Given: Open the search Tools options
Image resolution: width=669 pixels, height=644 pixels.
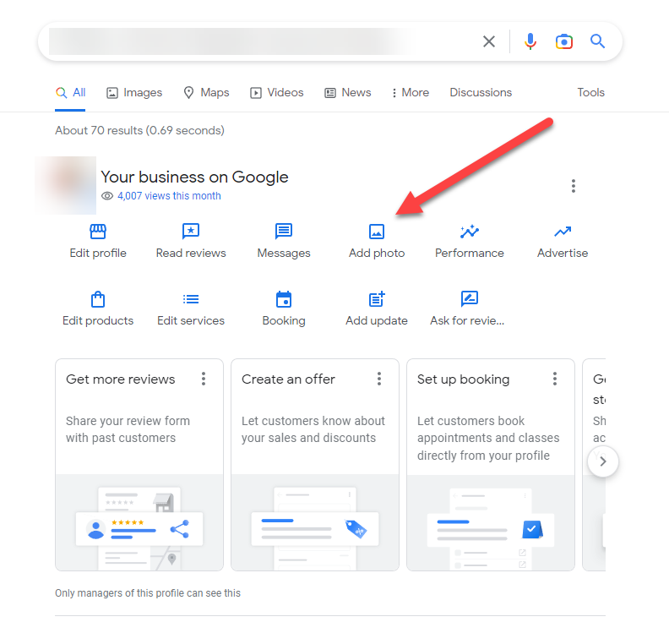Looking at the screenshot, I should tap(591, 93).
